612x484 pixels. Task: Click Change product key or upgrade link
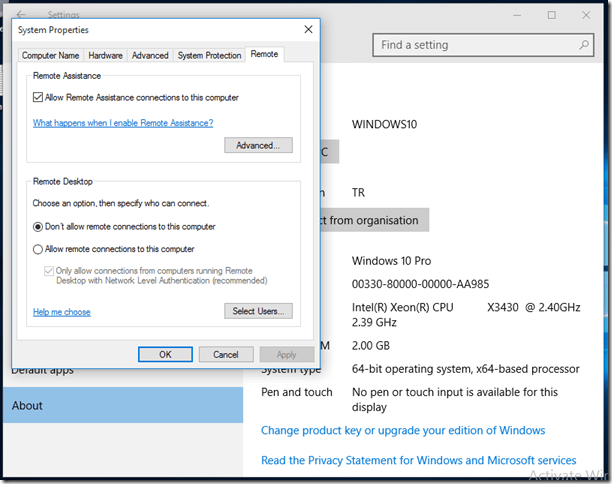(402, 430)
